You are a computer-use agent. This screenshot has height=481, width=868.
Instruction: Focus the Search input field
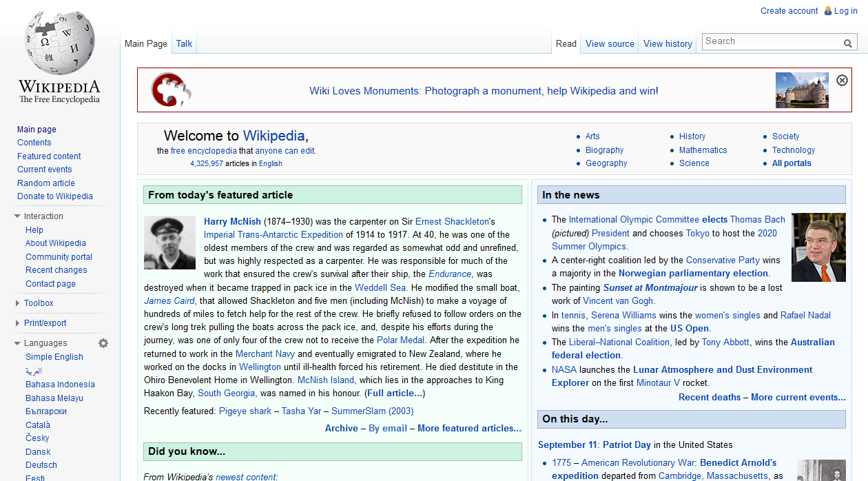(772, 41)
